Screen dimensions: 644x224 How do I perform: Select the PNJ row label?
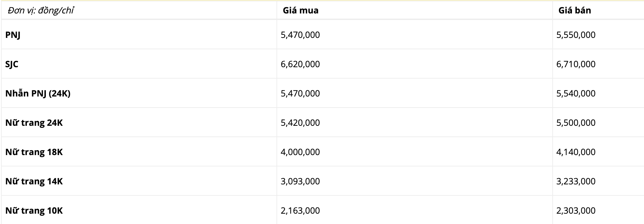[x=13, y=35]
